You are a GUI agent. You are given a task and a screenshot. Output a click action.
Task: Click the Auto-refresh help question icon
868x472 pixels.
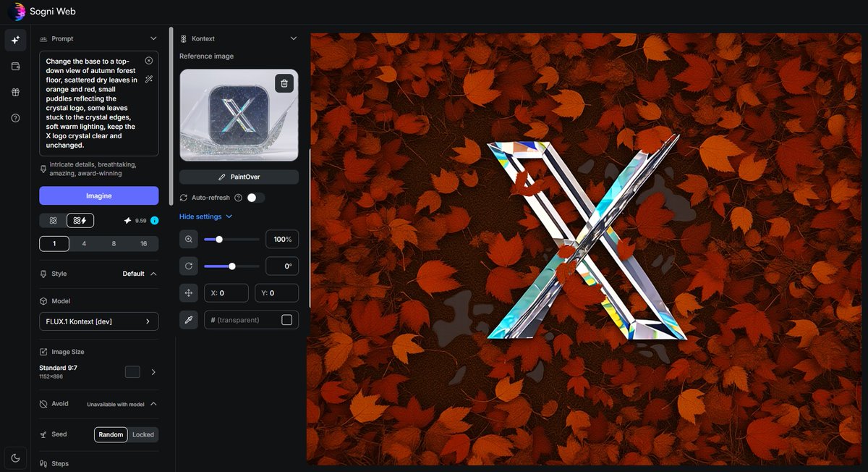point(239,198)
